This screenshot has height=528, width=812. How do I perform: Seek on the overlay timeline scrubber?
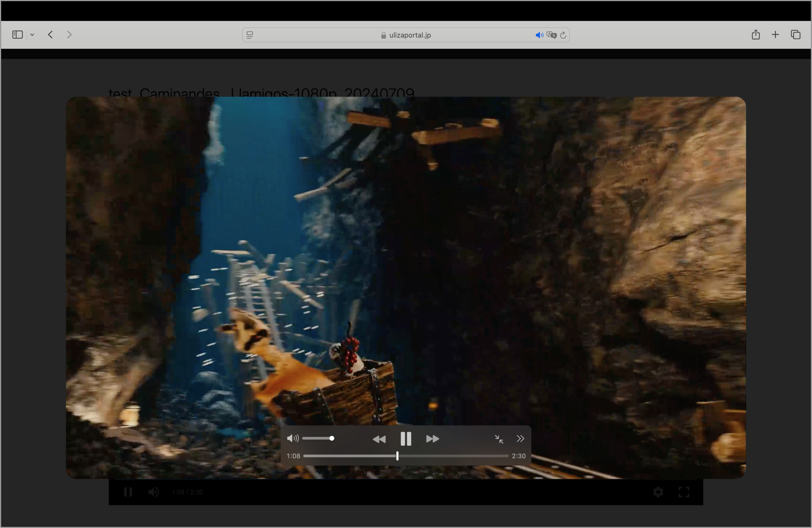click(x=406, y=456)
